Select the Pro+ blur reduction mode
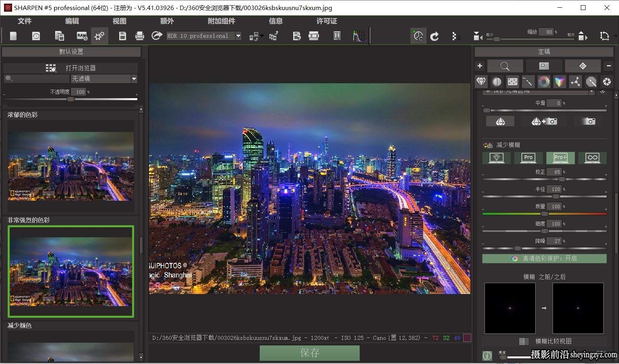This screenshot has height=364, width=619. (560, 158)
